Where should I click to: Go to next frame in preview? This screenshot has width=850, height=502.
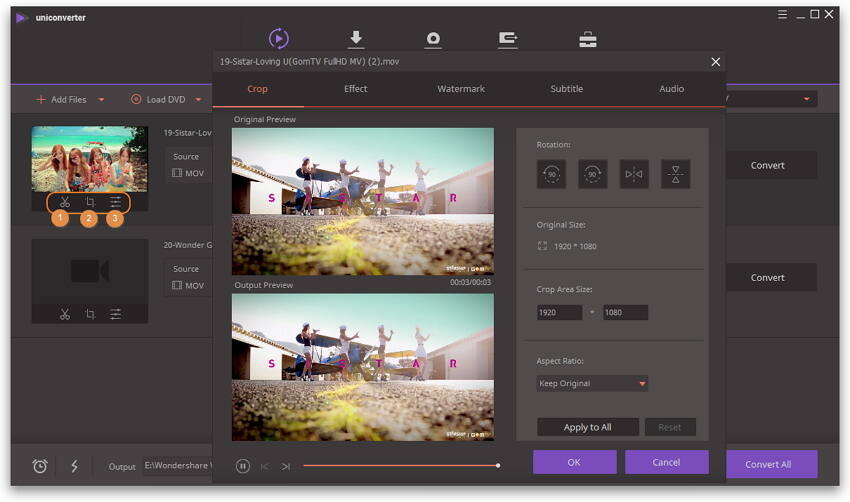(286, 466)
